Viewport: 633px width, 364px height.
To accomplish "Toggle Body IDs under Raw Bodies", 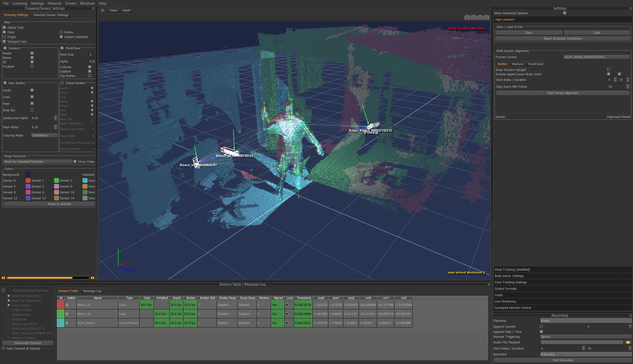I will 32,110.
